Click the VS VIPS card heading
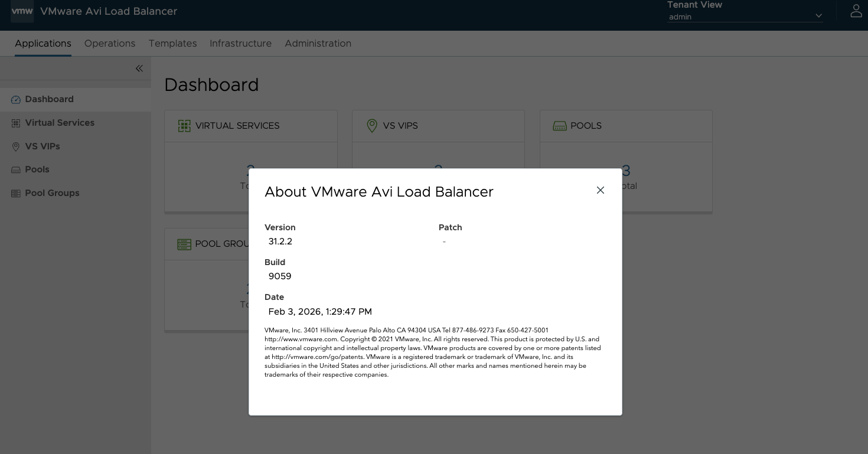This screenshot has height=454, width=868. pos(400,126)
